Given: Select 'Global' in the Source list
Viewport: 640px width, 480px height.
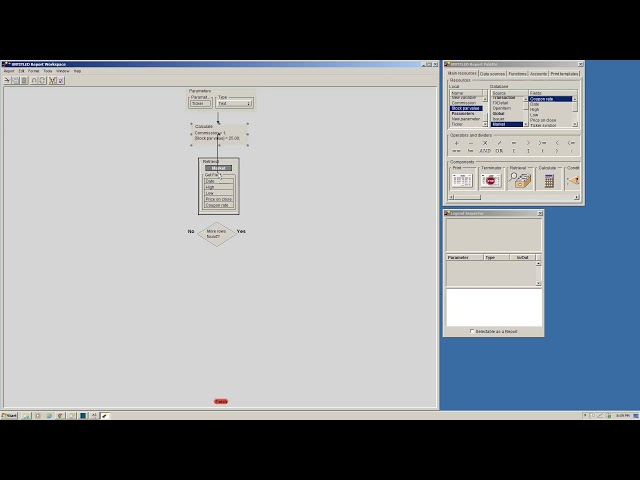Looking at the screenshot, I should pyautogui.click(x=507, y=114).
